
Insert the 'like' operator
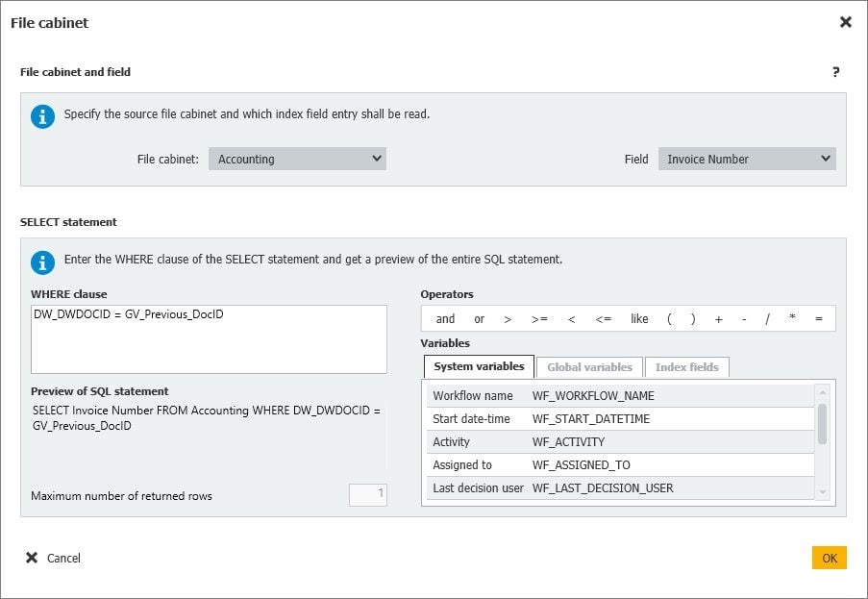[x=639, y=319]
